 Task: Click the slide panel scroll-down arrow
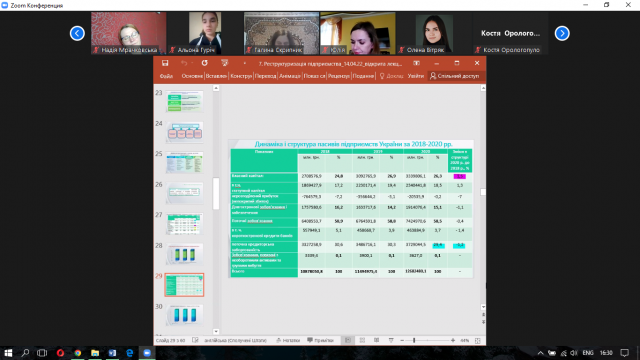(216, 331)
